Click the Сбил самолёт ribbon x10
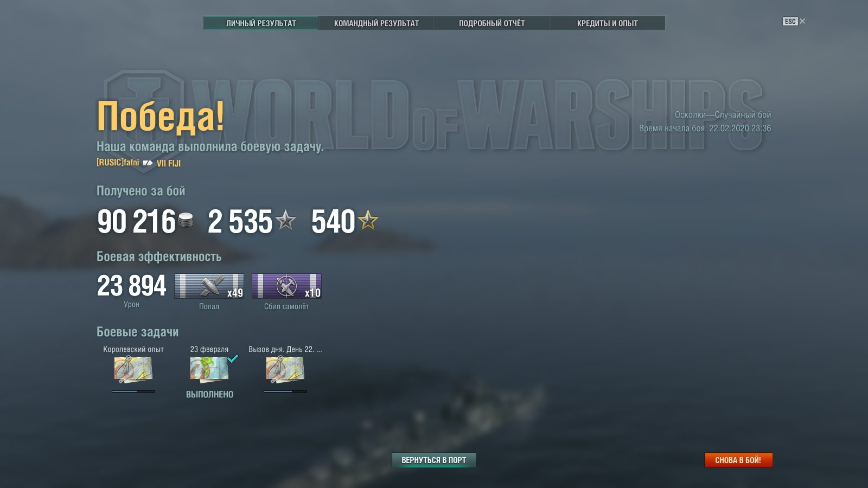 point(286,286)
